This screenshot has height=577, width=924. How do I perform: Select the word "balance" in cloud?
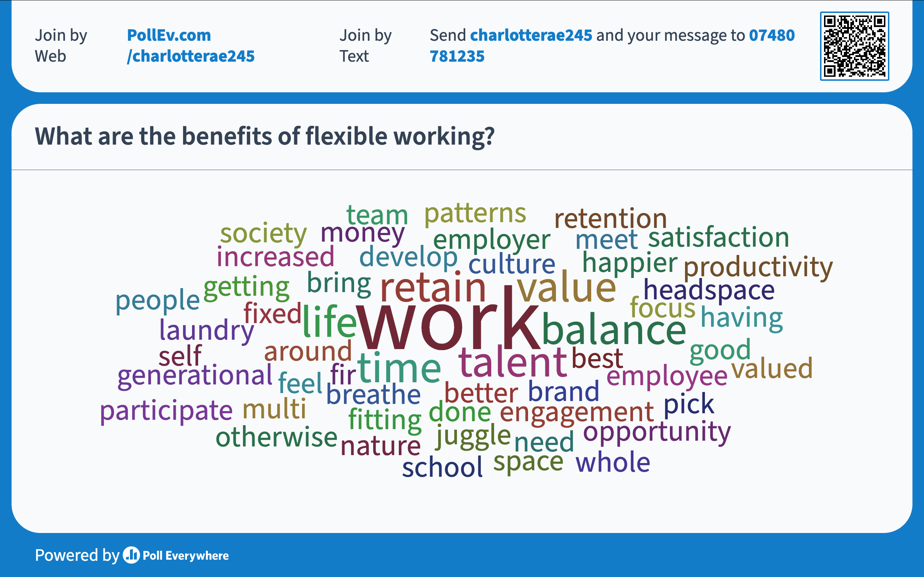pos(613,330)
